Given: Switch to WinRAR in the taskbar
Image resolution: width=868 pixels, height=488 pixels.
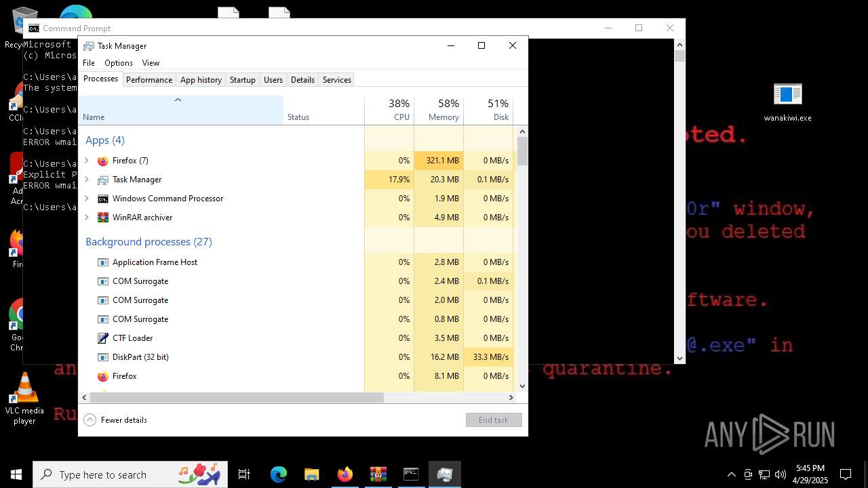Looking at the screenshot, I should 378,474.
